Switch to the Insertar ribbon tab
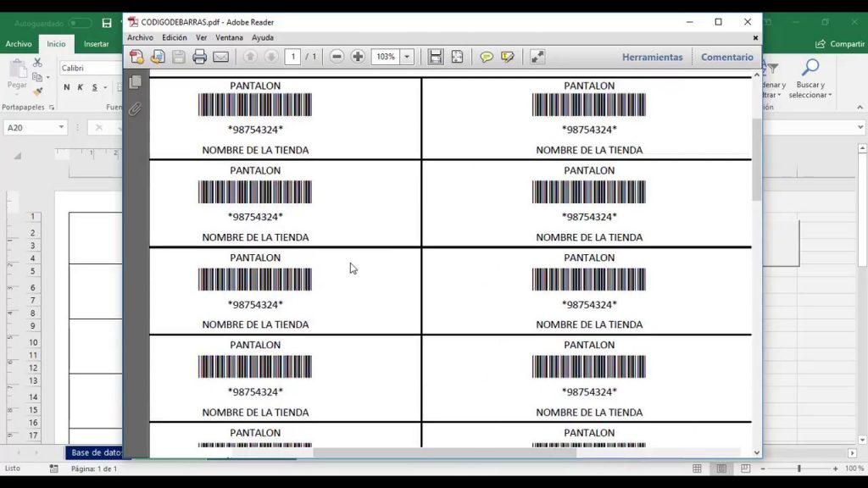The image size is (868, 488). point(96,44)
